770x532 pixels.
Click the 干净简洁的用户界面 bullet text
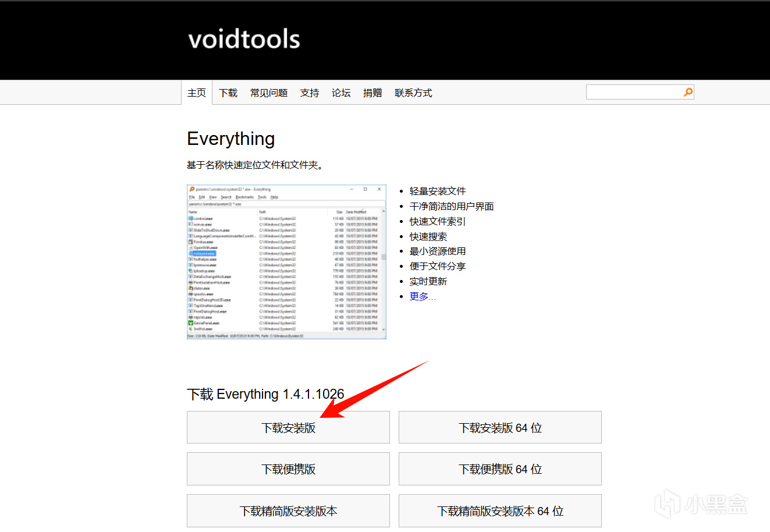tap(452, 206)
